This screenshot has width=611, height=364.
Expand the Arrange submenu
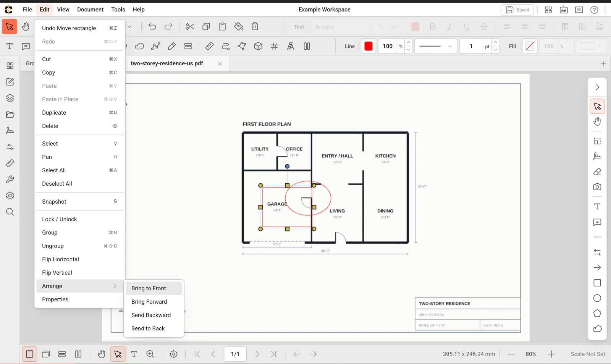79,286
